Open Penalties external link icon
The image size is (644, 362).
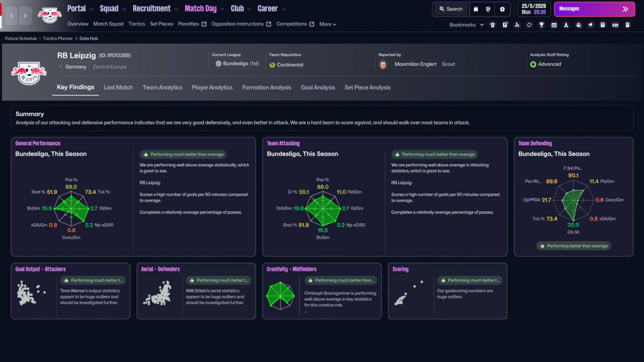pyautogui.click(x=204, y=24)
